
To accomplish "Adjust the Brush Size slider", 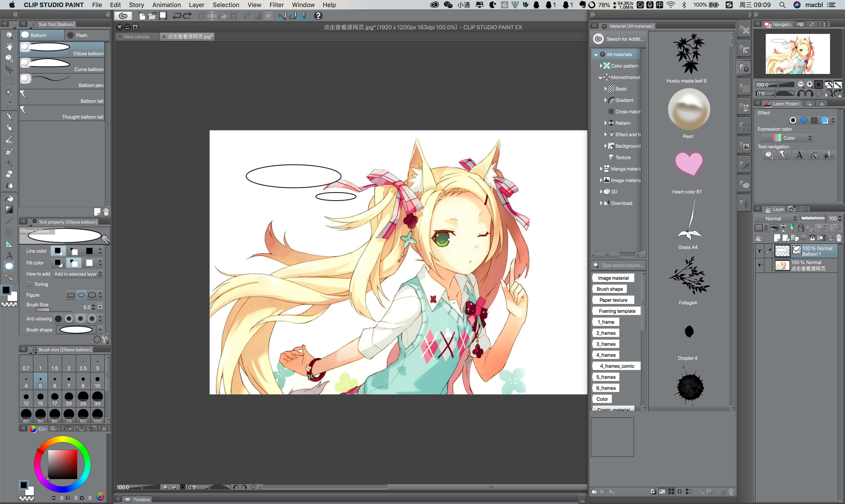I will (53, 309).
